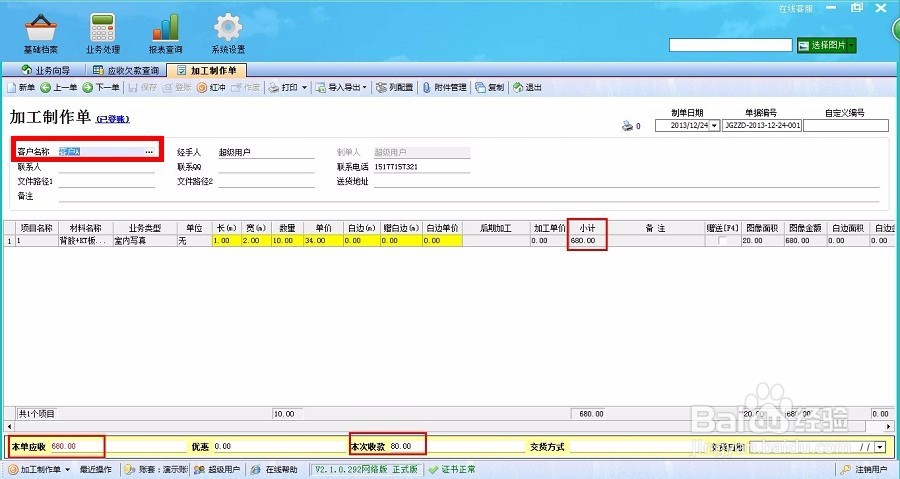
Task: Click the 本单应收 field
Action: [118, 446]
